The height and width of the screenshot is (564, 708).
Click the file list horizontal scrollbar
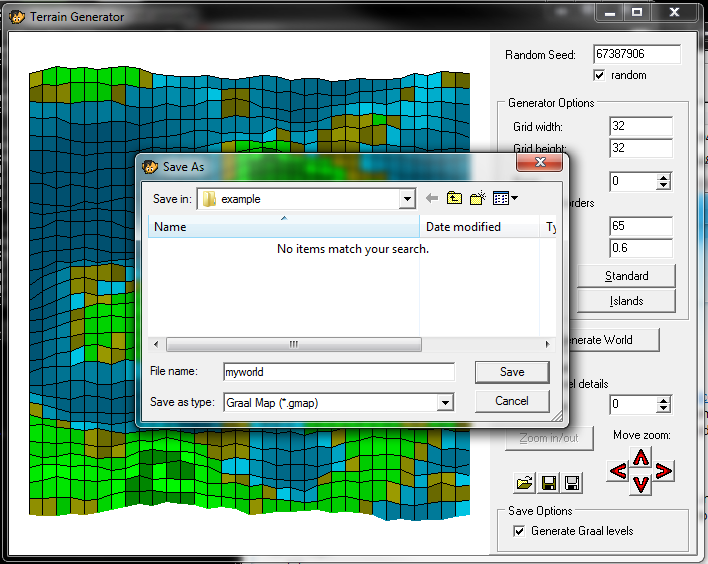[x=292, y=344]
